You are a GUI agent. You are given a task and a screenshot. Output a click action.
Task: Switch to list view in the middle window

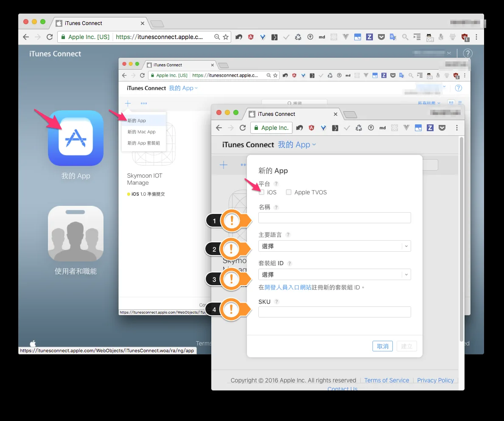click(x=460, y=103)
